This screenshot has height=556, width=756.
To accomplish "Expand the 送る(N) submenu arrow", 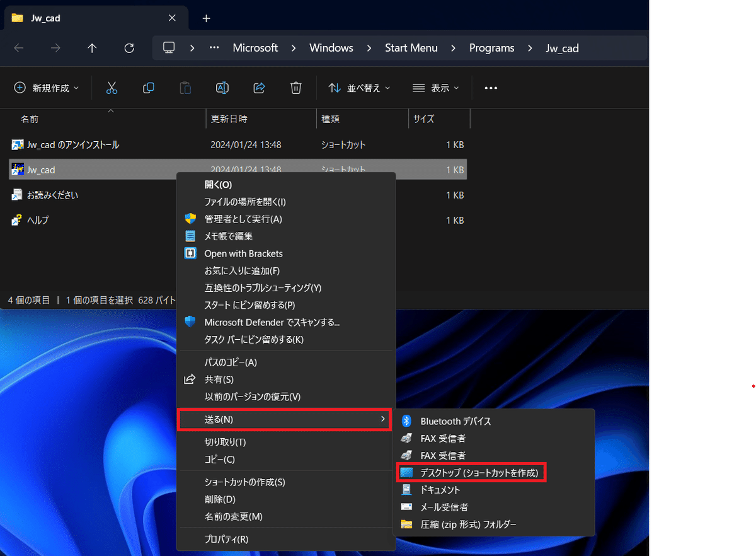I will [x=382, y=419].
